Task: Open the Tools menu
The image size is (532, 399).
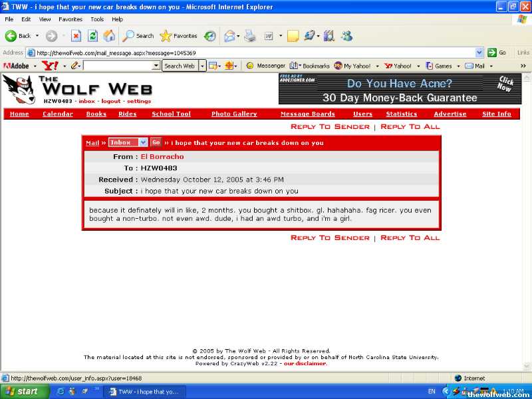Action: click(97, 19)
